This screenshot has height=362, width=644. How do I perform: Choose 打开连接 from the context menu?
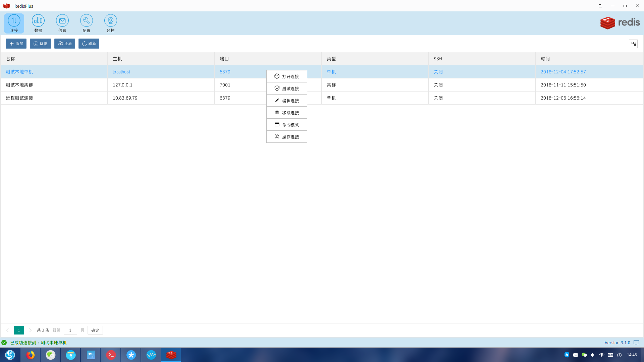tap(287, 76)
